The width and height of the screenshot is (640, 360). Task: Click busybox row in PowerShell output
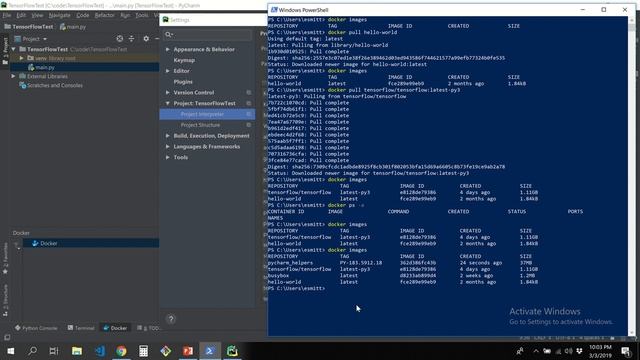(x=402, y=276)
